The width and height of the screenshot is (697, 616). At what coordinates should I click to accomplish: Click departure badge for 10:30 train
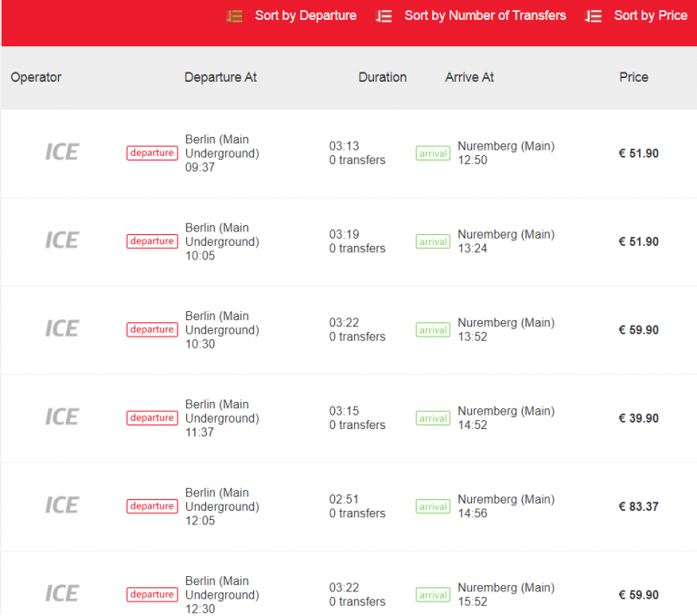pyautogui.click(x=152, y=329)
